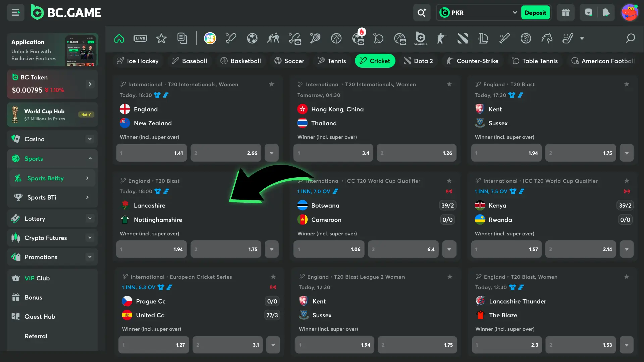The height and width of the screenshot is (362, 644).
Task: Favorite the England vs New Zealand match
Action: coord(272,84)
